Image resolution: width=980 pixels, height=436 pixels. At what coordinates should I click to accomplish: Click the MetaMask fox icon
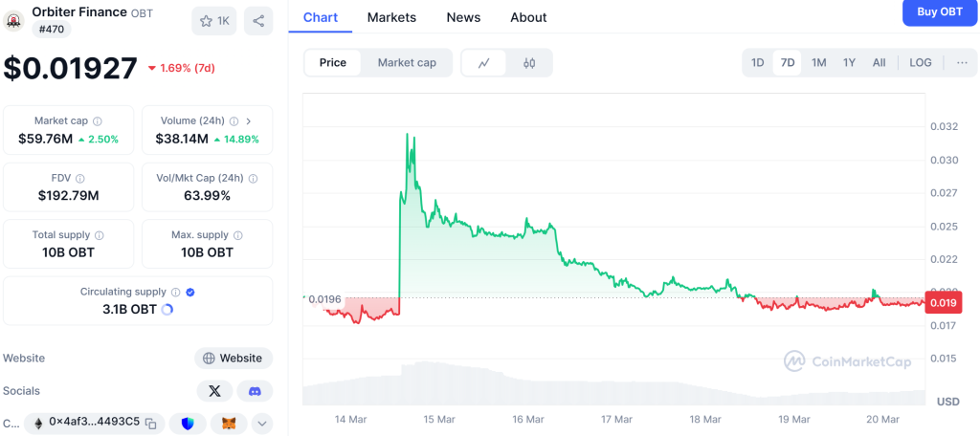[228, 423]
